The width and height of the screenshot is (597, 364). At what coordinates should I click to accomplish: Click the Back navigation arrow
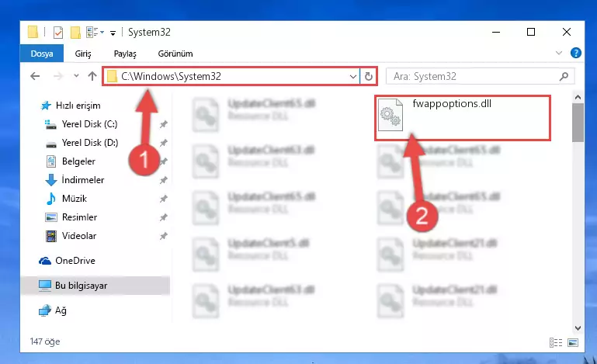(35, 76)
